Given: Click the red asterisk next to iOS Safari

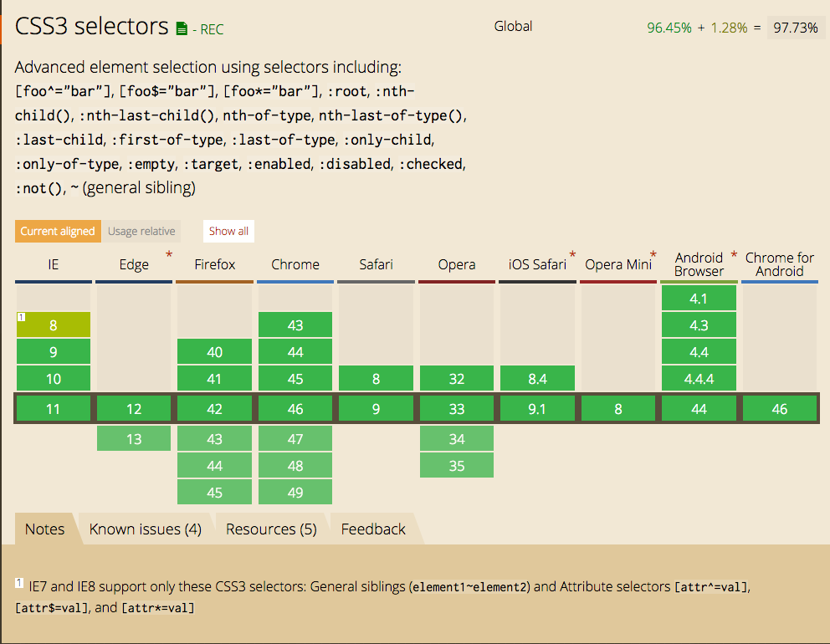Looking at the screenshot, I should [572, 254].
